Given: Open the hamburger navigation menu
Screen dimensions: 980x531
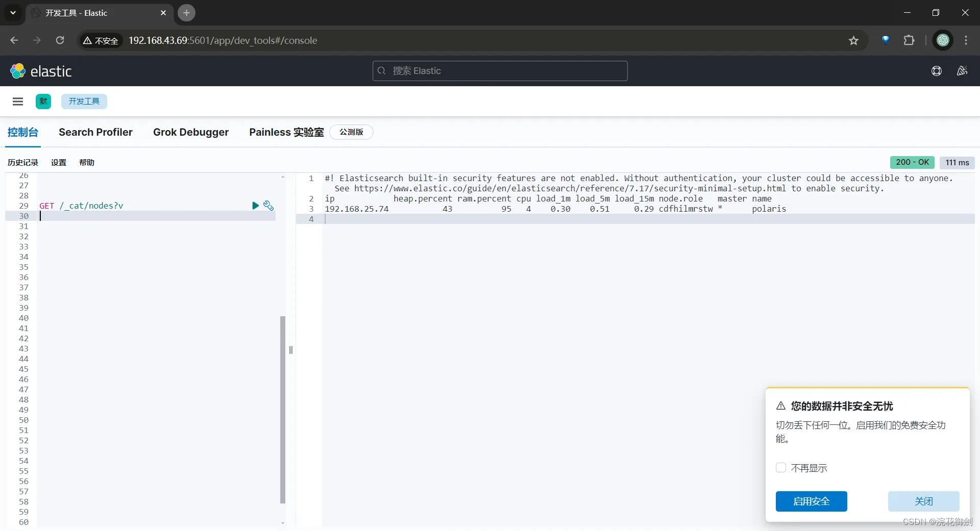Looking at the screenshot, I should (x=18, y=102).
